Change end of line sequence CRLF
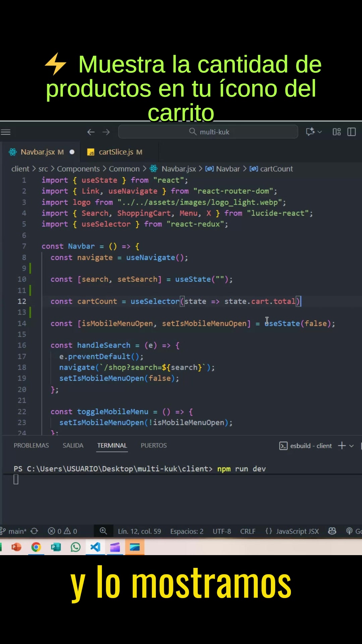Image resolution: width=362 pixels, height=644 pixels. point(248,531)
